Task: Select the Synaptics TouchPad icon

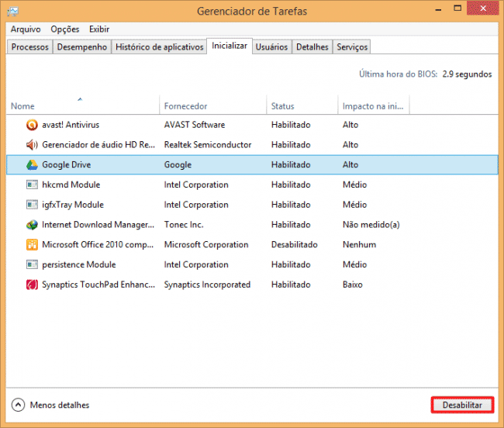Action: pyautogui.click(x=32, y=285)
